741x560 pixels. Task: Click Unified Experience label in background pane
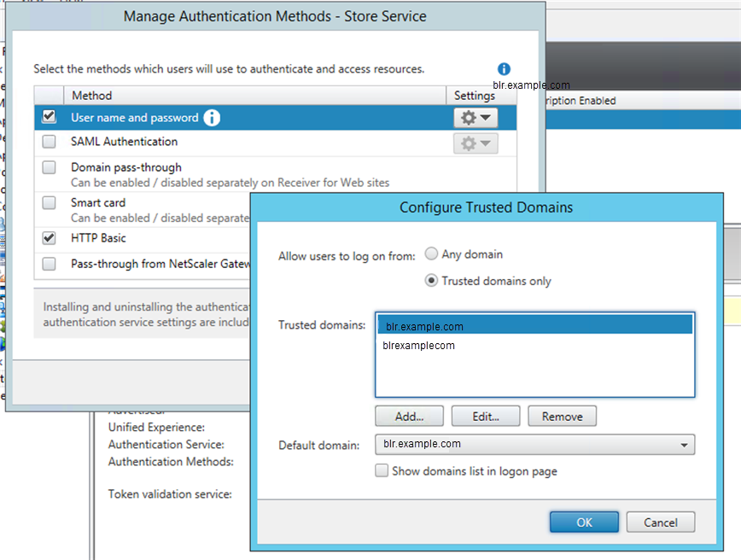click(156, 428)
